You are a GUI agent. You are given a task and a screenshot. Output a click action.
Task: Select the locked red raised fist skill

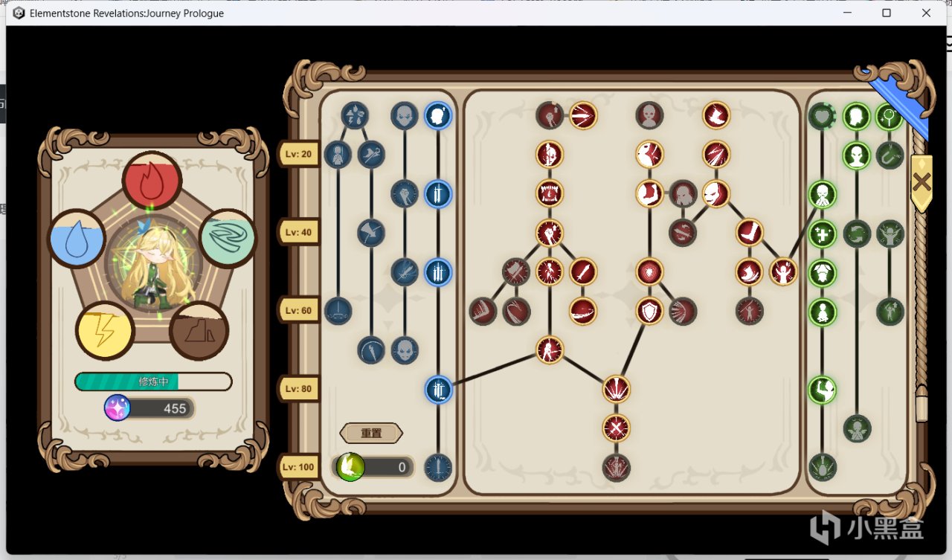click(x=550, y=115)
